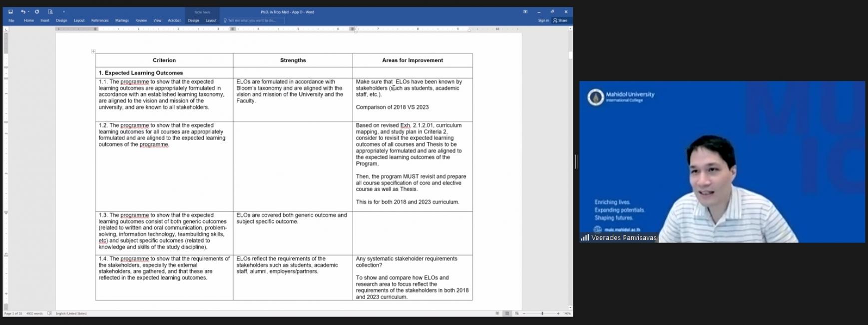Screen dimensions: 868x325
Task: Open the Insert ribbon tab
Action: pyautogui.click(x=45, y=20)
